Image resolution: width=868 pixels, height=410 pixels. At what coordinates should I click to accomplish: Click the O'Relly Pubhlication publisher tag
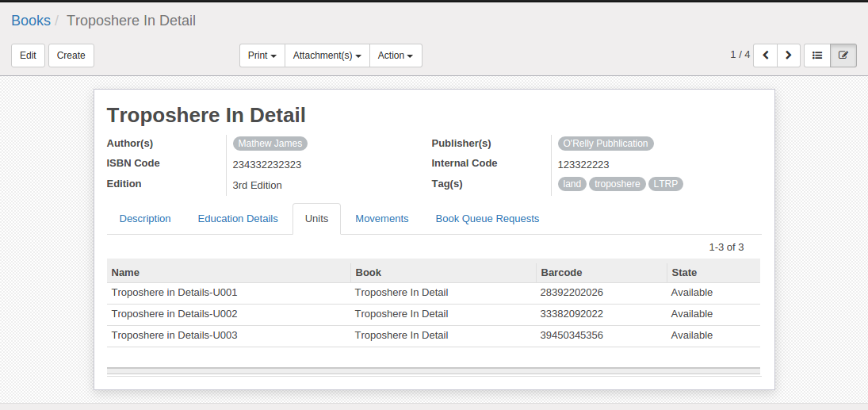tap(606, 144)
